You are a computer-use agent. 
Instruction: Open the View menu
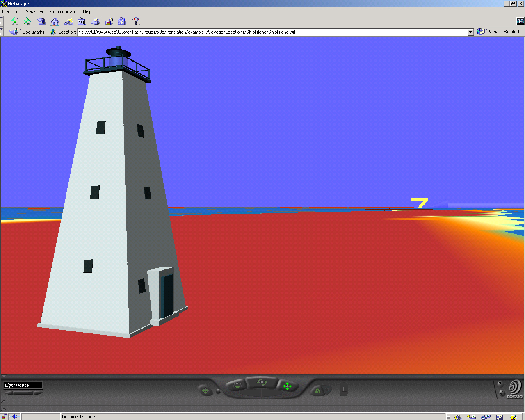(x=30, y=11)
